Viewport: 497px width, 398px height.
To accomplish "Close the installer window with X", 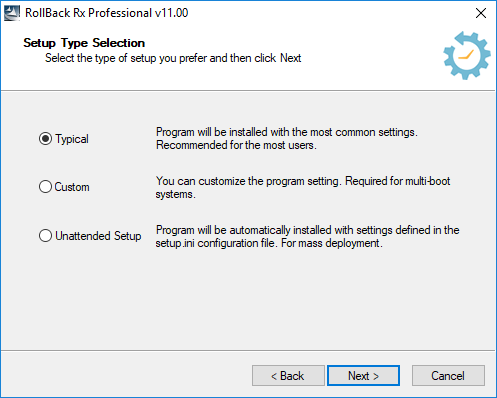I will (481, 13).
